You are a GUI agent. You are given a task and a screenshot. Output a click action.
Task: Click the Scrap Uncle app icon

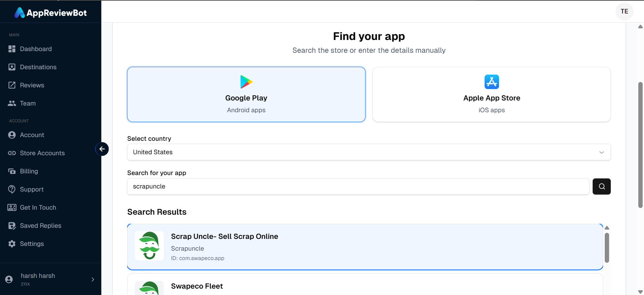(149, 246)
